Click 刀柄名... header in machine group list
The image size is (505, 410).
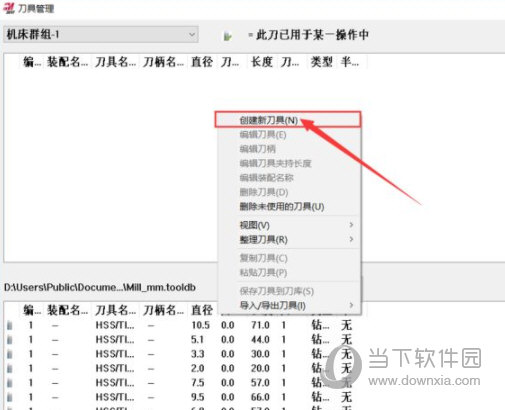point(163,62)
